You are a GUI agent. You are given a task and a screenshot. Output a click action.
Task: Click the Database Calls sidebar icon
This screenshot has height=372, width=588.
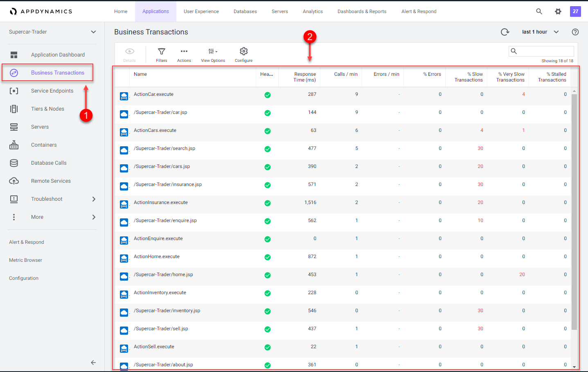tap(14, 163)
